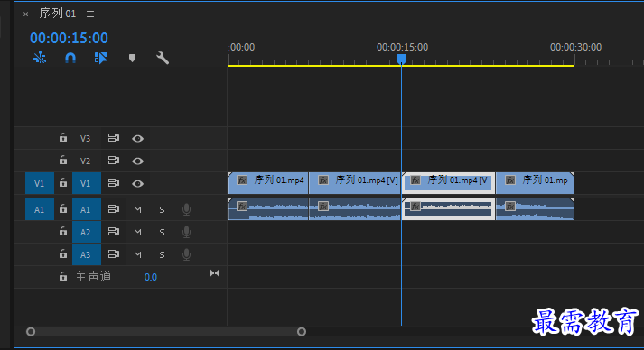Select second 序列 01.mp4 [V] video clip
This screenshot has width=644, height=350.
click(355, 183)
